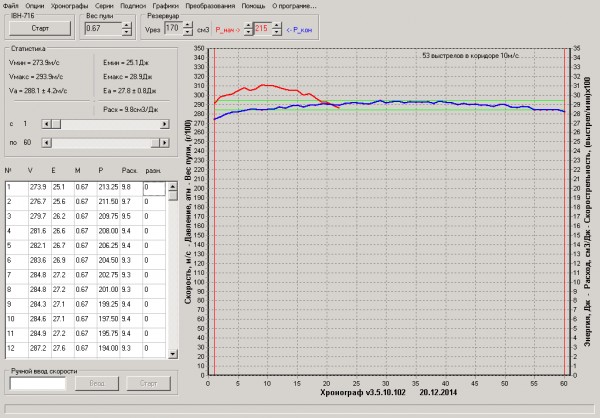The height and width of the screenshot is (418, 600).
Task: Click the thumb of the 'по 60' slider
Action: pos(155,143)
